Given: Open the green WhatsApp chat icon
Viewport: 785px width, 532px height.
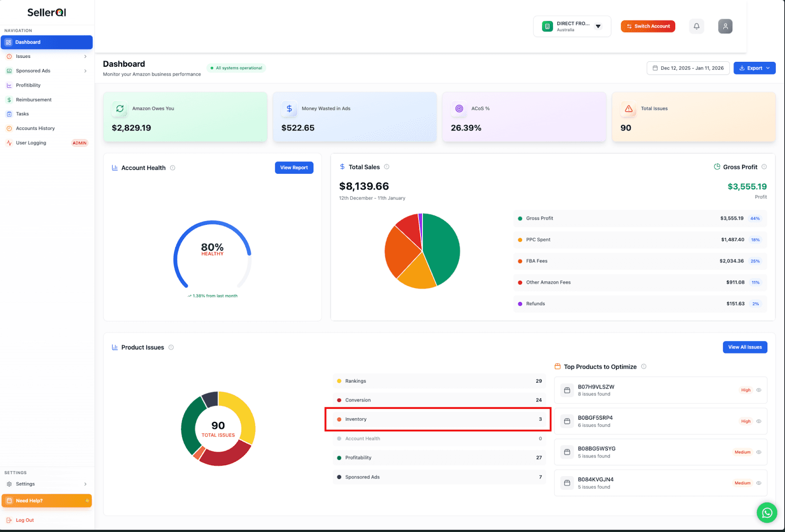Looking at the screenshot, I should tap(767, 512).
